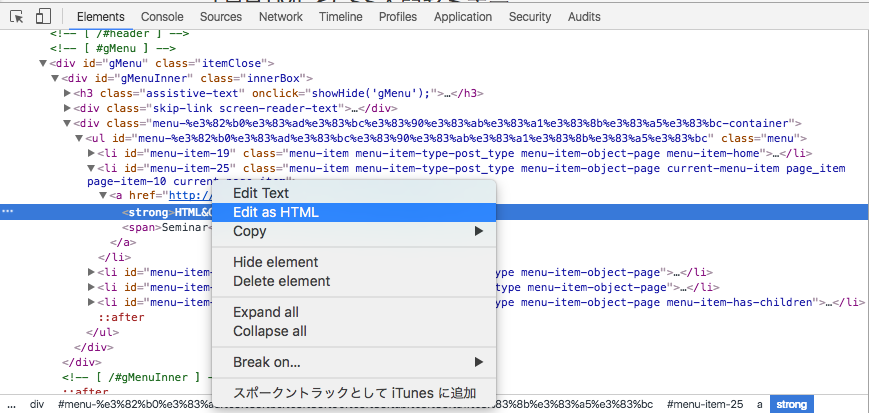Expand the li with menu-item-has-children class
The image size is (869, 413).
coord(91,302)
